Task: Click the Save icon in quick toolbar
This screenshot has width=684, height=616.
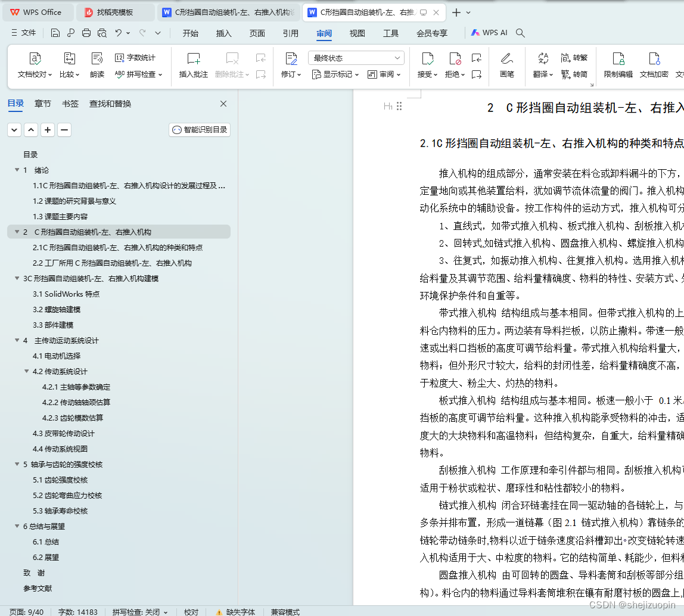Action: pos(55,33)
